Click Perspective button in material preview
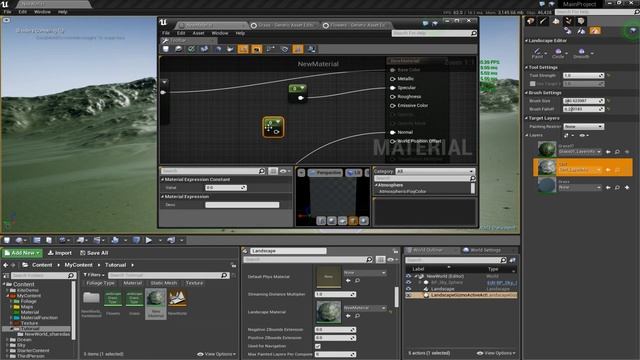The image size is (640, 360). pos(325,173)
